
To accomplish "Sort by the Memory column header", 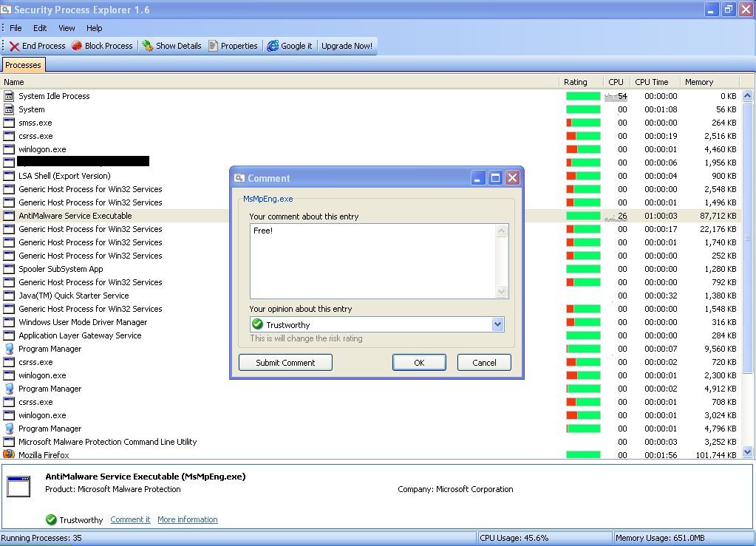I will pos(709,82).
